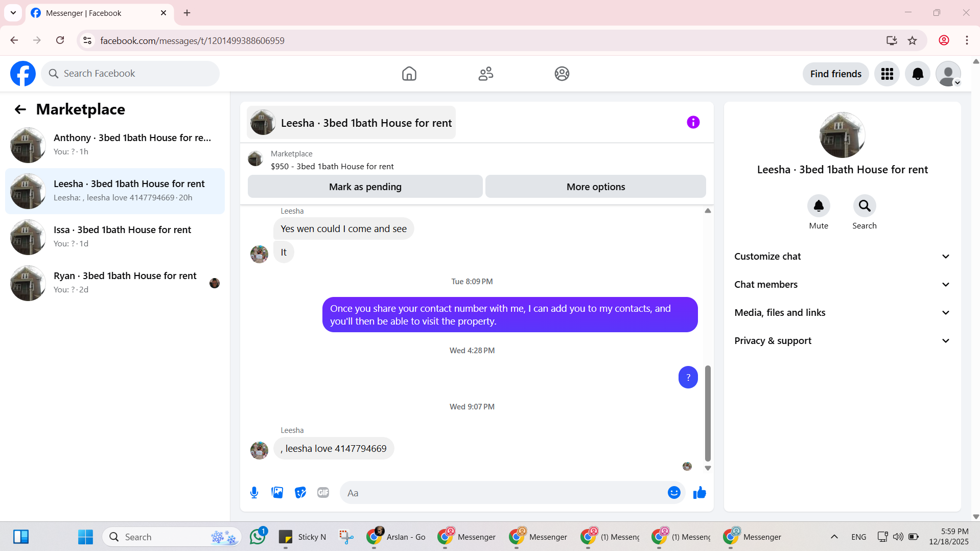Choose a GIF
This screenshot has height=551, width=980.
(323, 493)
